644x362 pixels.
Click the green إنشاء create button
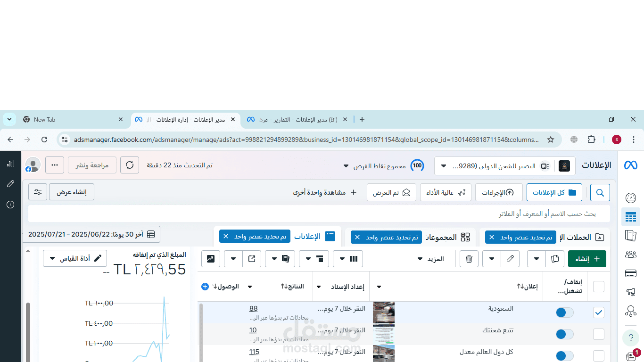tap(587, 259)
